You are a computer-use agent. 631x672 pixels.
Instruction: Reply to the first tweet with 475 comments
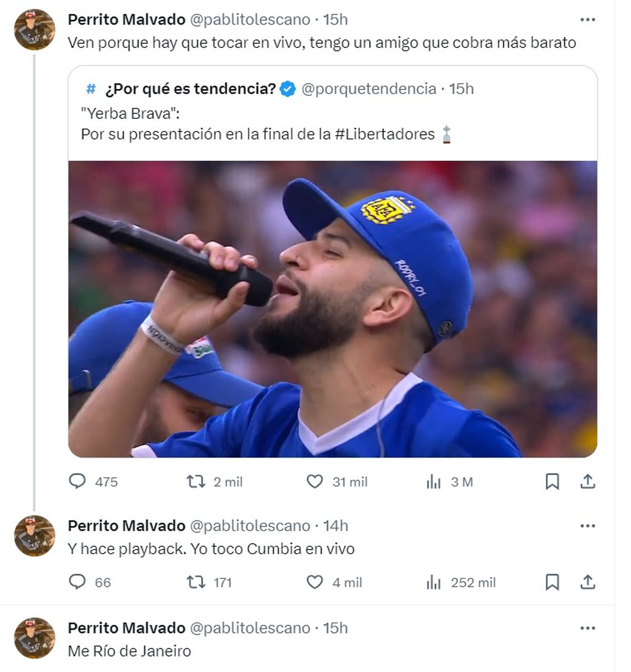[x=77, y=481]
